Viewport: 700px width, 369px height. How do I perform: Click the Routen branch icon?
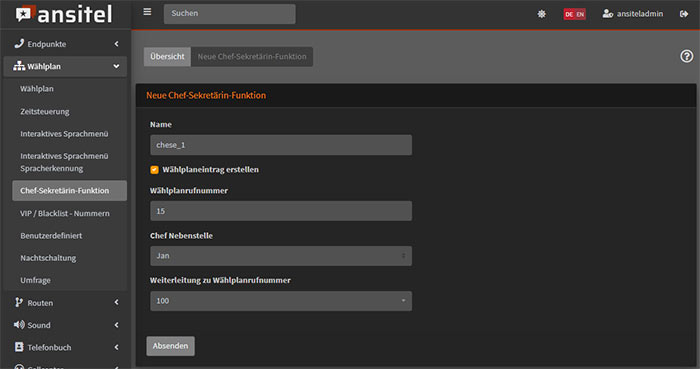(19, 303)
